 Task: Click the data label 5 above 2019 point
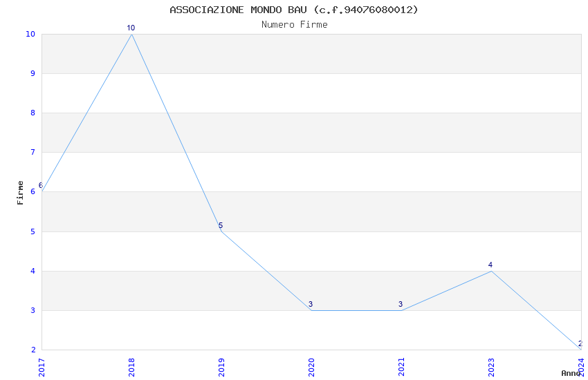point(221,225)
